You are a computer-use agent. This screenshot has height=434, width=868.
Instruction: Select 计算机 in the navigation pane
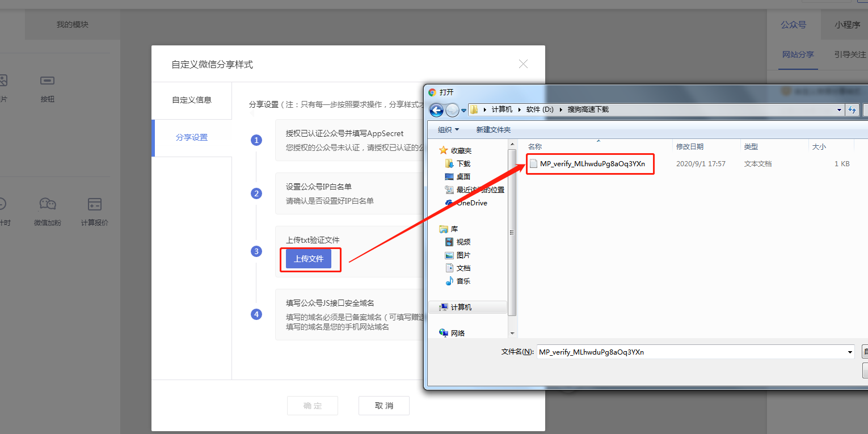click(x=461, y=307)
